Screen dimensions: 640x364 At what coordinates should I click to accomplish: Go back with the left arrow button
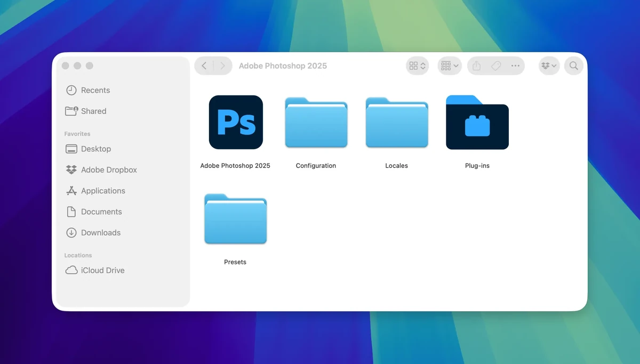204,66
